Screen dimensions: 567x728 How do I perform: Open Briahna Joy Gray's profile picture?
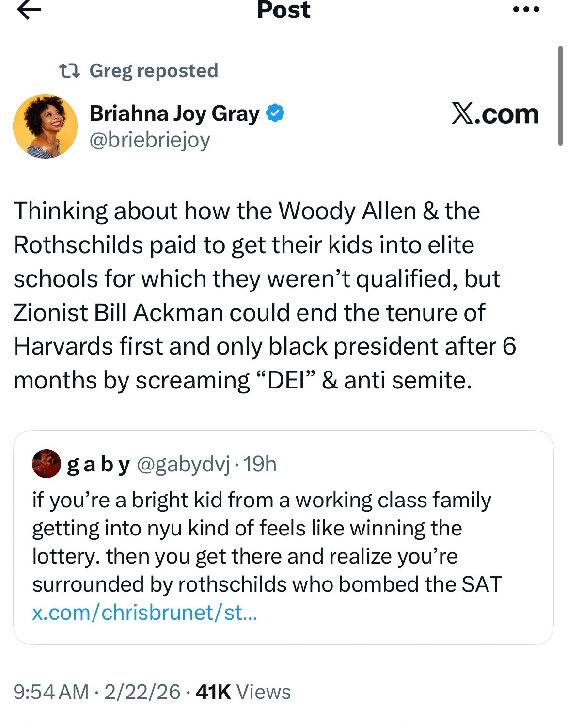(x=45, y=126)
